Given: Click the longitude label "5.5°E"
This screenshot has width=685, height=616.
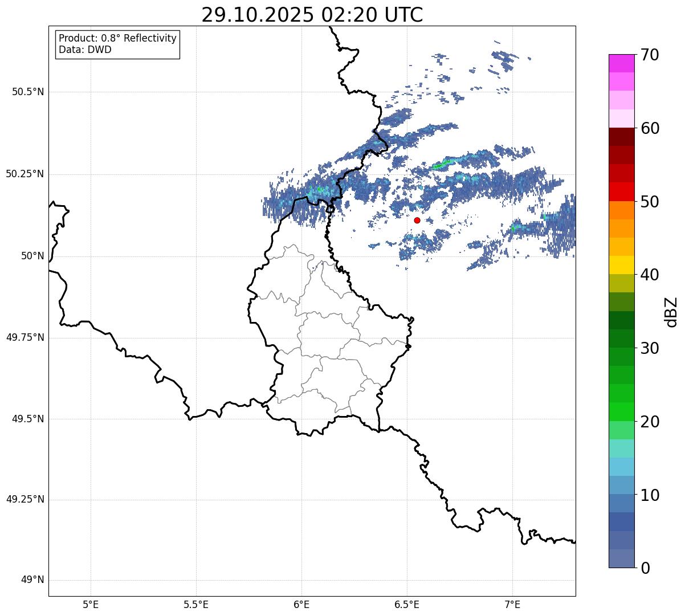Looking at the screenshot, I should [x=196, y=604].
